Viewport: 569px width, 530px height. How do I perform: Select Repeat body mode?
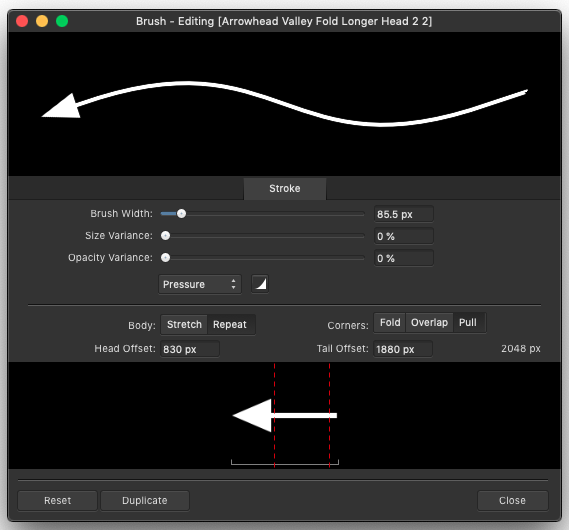pyautogui.click(x=230, y=324)
